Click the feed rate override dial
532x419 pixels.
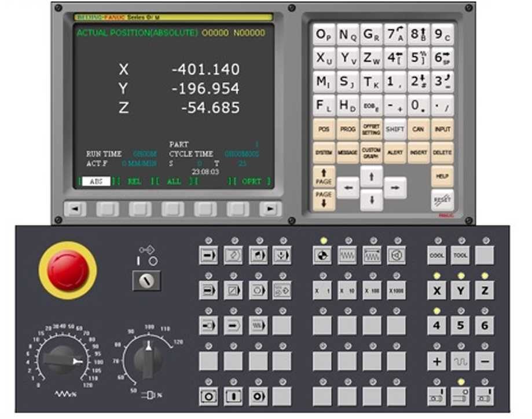(61, 359)
